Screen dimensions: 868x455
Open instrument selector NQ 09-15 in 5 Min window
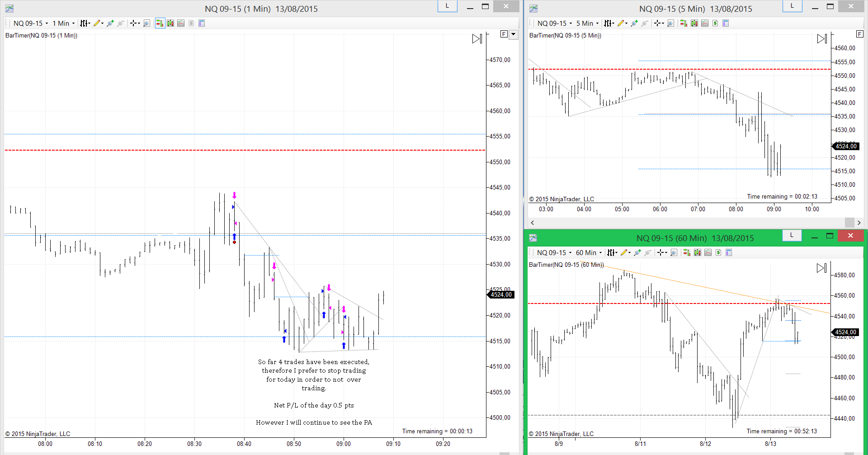coord(555,23)
